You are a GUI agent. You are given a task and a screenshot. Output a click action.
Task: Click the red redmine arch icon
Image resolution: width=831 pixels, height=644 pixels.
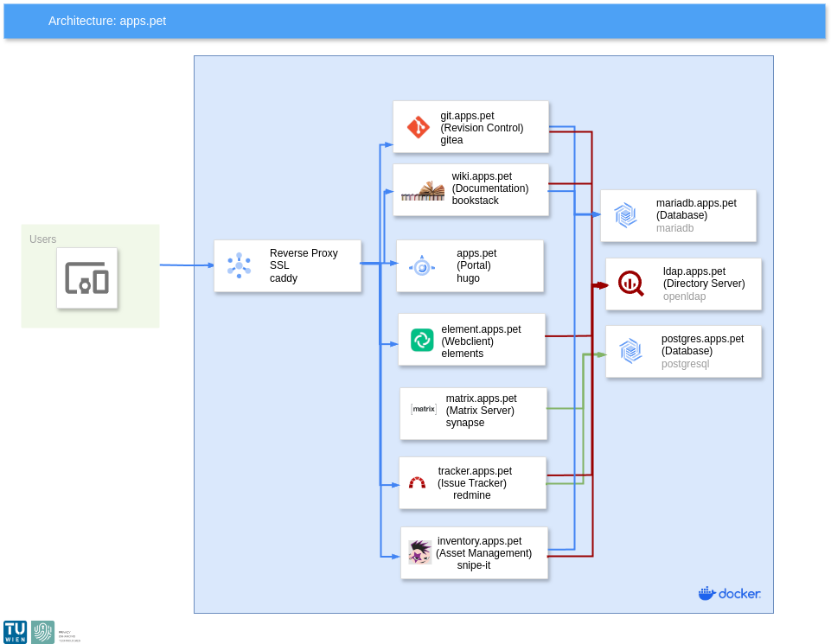coord(417,482)
